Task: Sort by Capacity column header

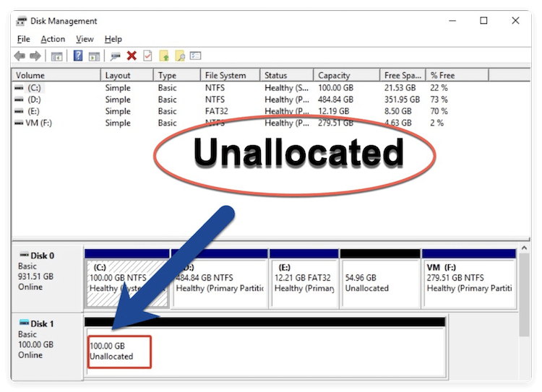Action: coord(347,75)
